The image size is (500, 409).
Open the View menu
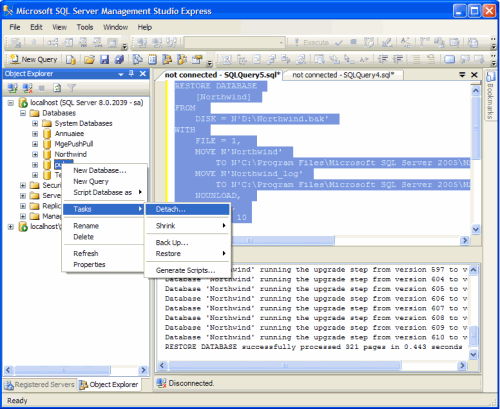pyautogui.click(x=59, y=27)
